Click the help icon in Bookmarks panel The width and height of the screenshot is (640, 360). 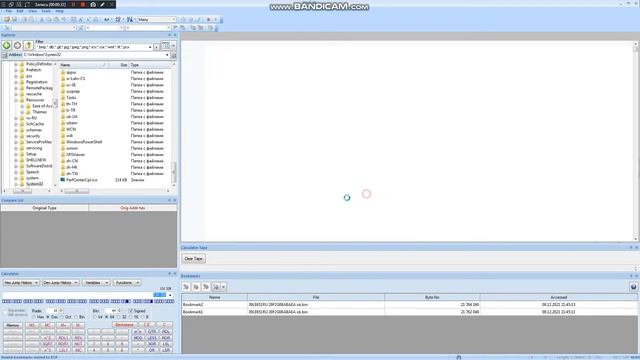point(633,287)
